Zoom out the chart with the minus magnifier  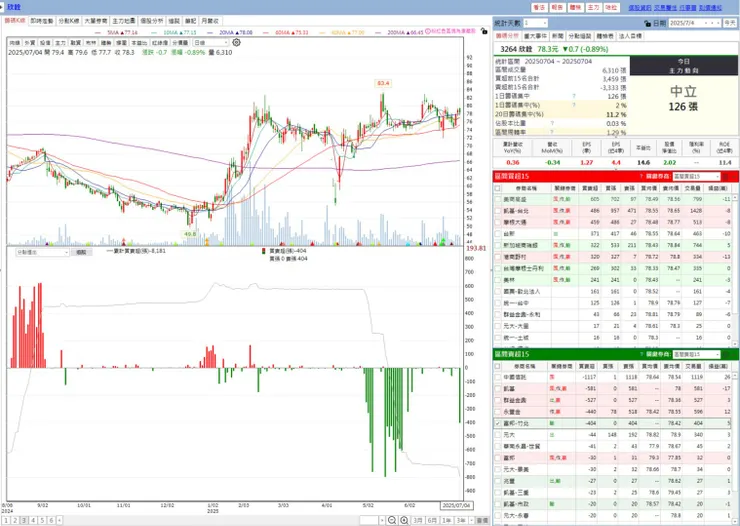click(392, 520)
